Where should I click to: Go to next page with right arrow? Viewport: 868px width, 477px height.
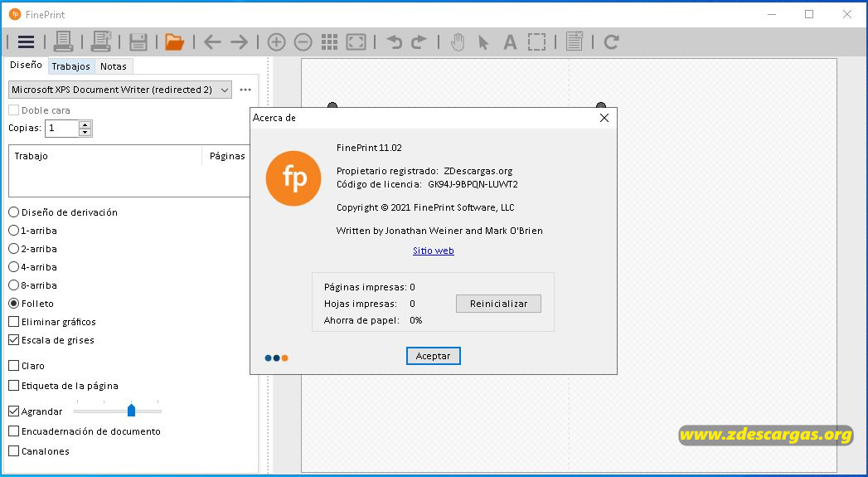239,42
